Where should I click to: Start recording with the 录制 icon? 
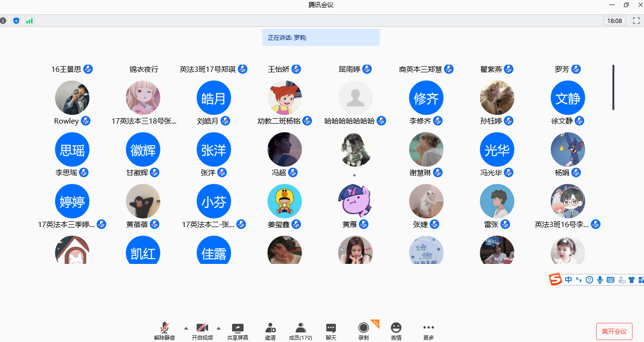point(364,328)
